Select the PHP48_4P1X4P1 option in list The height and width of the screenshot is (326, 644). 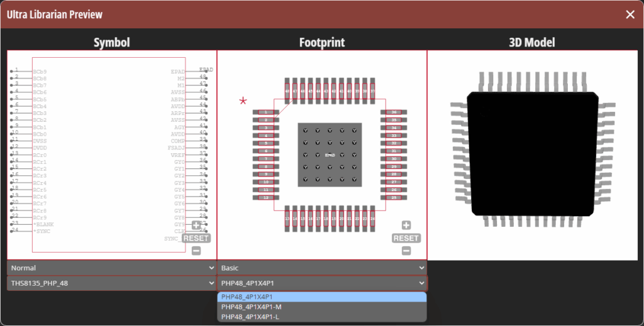coord(322,297)
